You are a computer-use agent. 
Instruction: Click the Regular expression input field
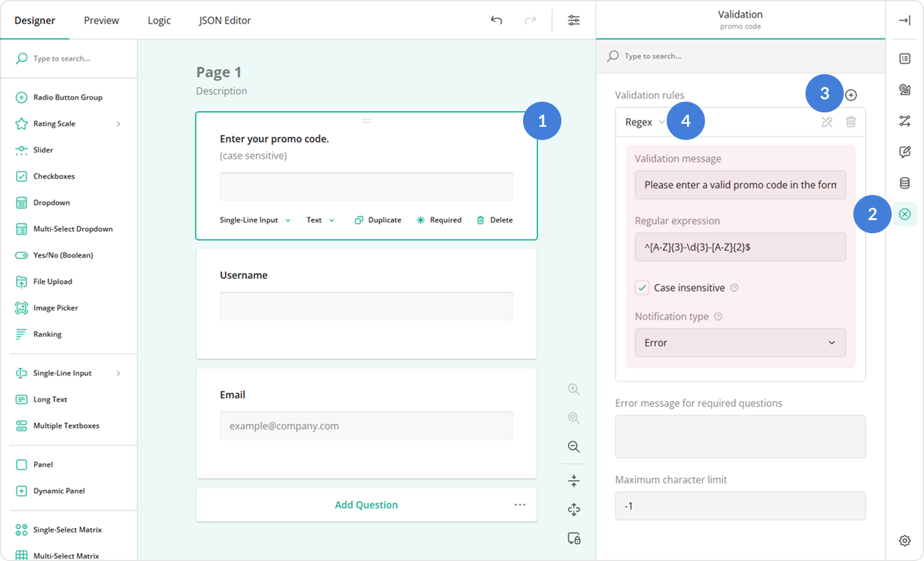[740, 247]
